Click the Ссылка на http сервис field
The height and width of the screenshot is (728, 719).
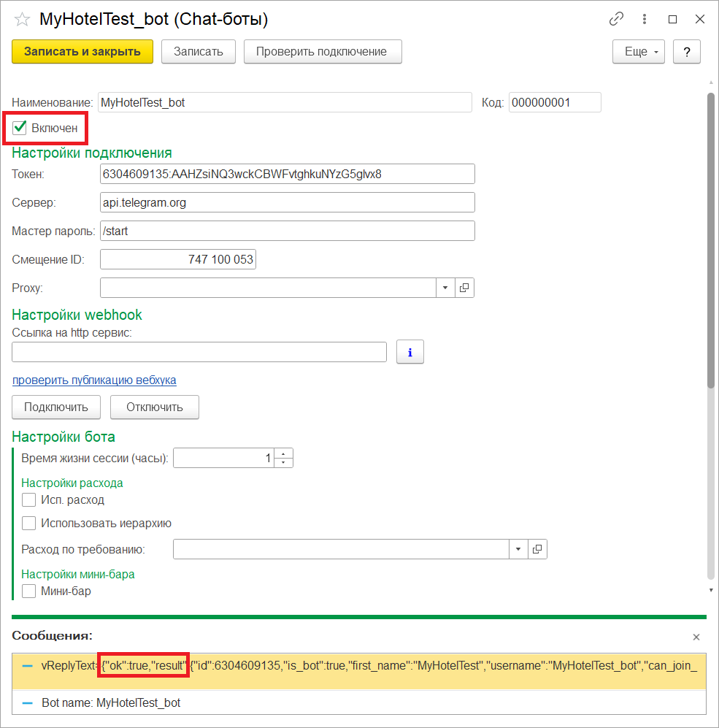tap(199, 352)
